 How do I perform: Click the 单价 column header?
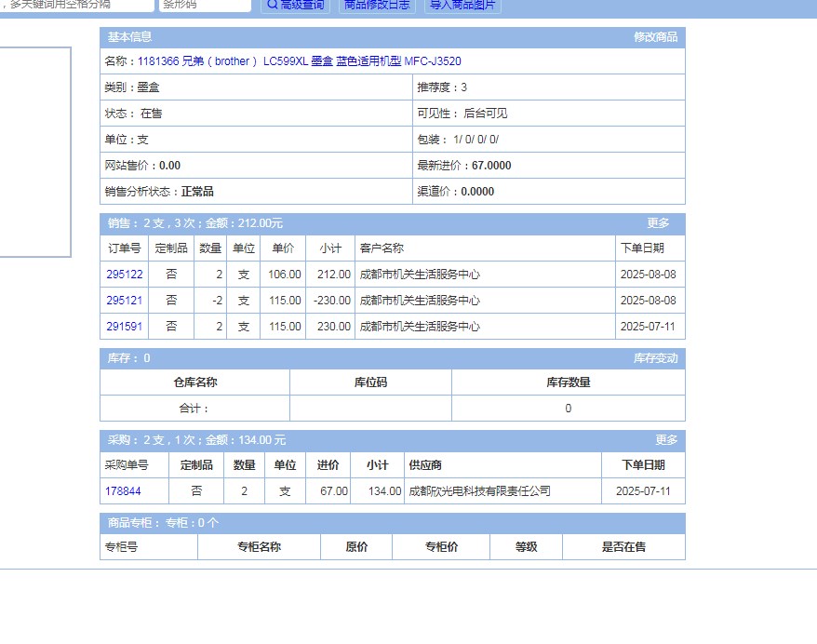[x=283, y=248]
